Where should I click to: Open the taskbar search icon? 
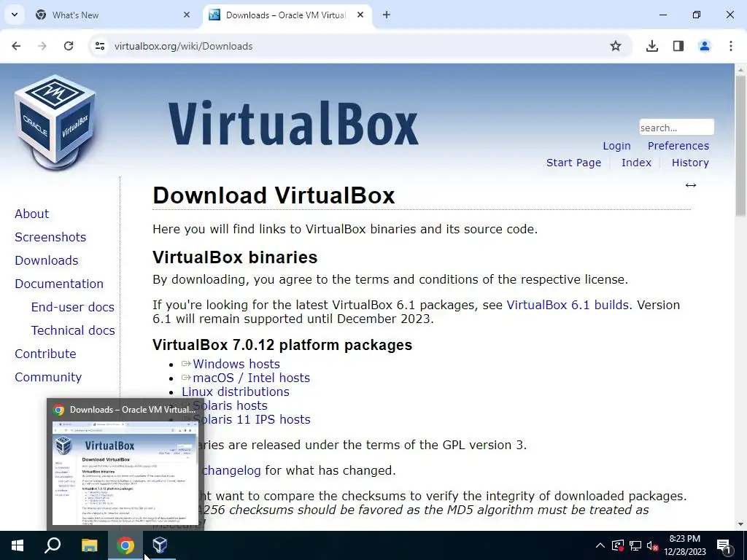[x=53, y=545]
